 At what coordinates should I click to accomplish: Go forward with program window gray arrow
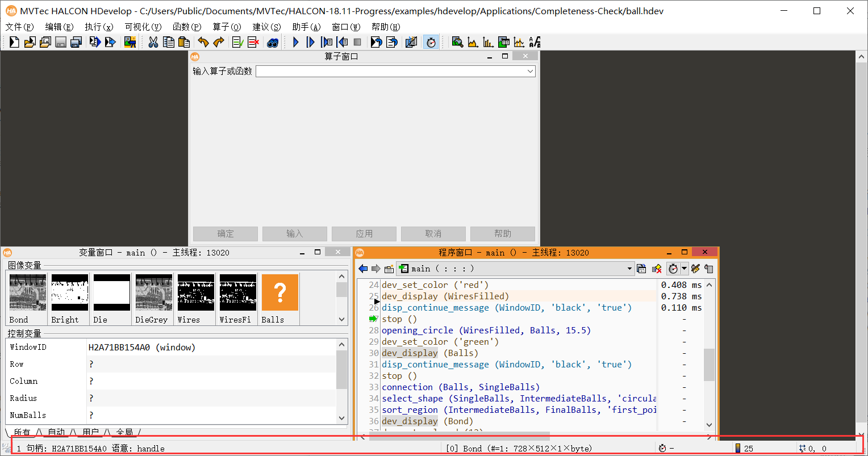375,269
